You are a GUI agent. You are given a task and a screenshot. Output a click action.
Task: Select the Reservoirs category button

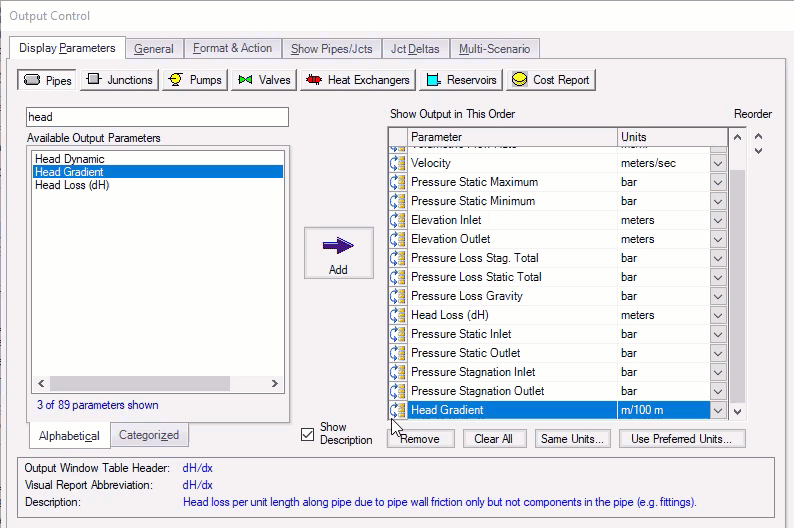click(461, 80)
